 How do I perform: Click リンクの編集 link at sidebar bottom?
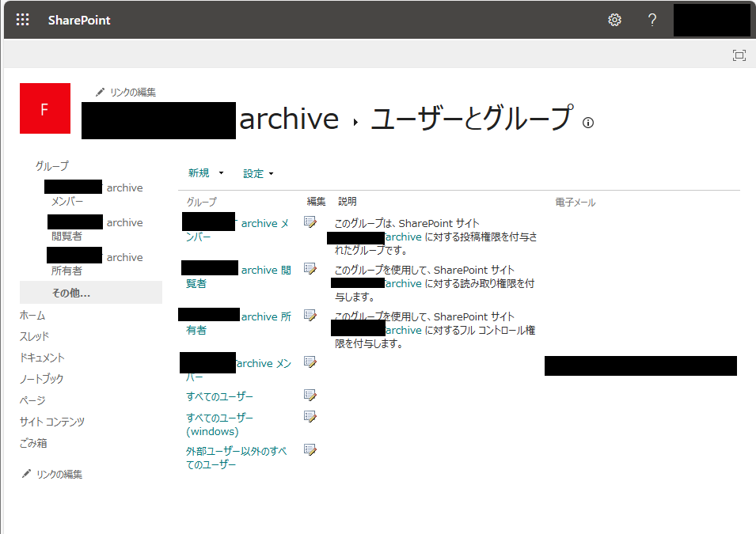tap(59, 474)
